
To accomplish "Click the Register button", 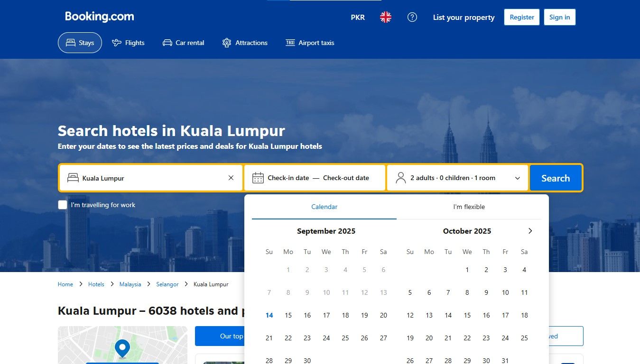I will tap(522, 17).
